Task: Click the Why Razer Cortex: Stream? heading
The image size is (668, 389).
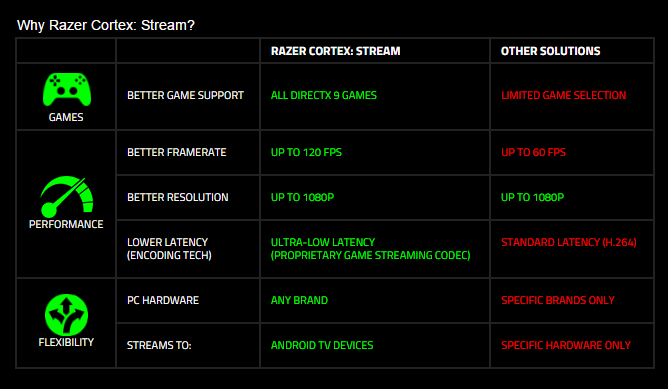Action: pyautogui.click(x=106, y=25)
